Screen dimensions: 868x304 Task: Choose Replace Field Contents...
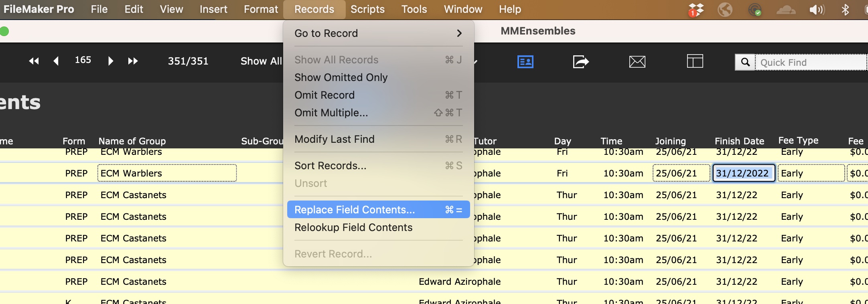pos(379,210)
